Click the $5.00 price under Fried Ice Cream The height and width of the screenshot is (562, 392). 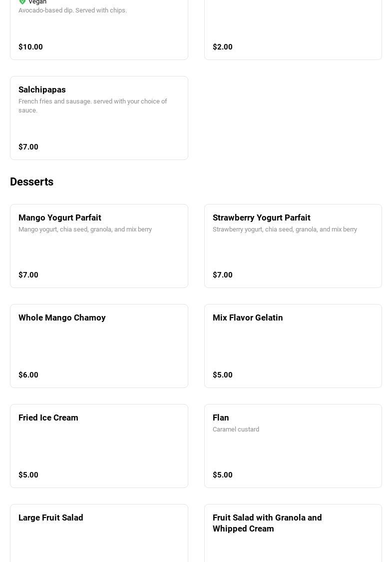tap(28, 475)
